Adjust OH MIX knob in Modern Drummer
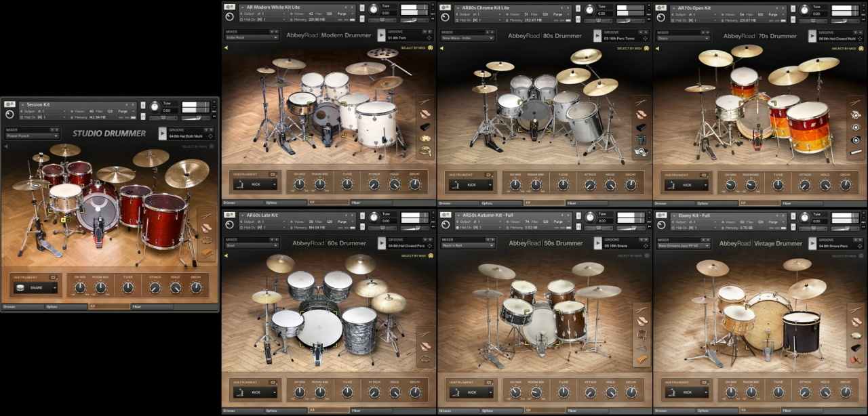Viewport: 868px width, 416px height. [x=299, y=184]
